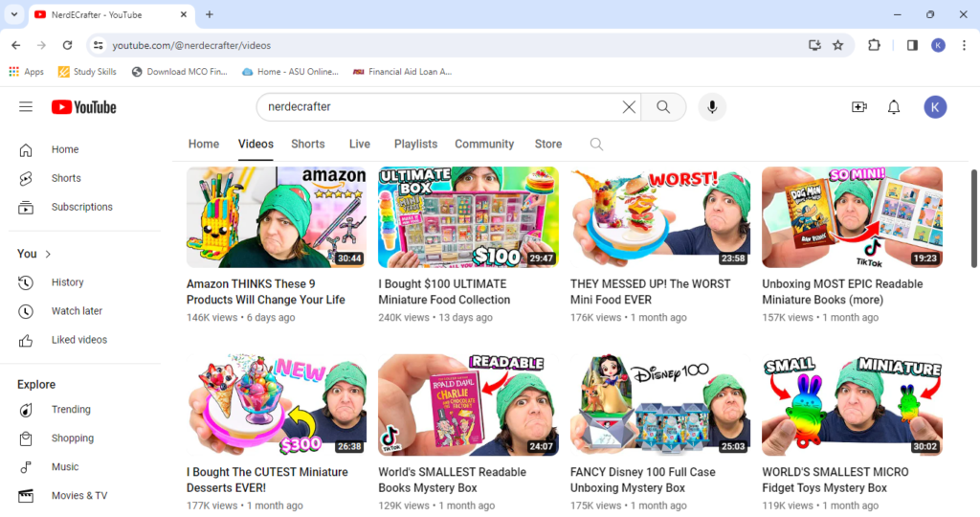980x517 pixels.
Task: Open the Chrome three-dot menu
Action: (x=964, y=45)
